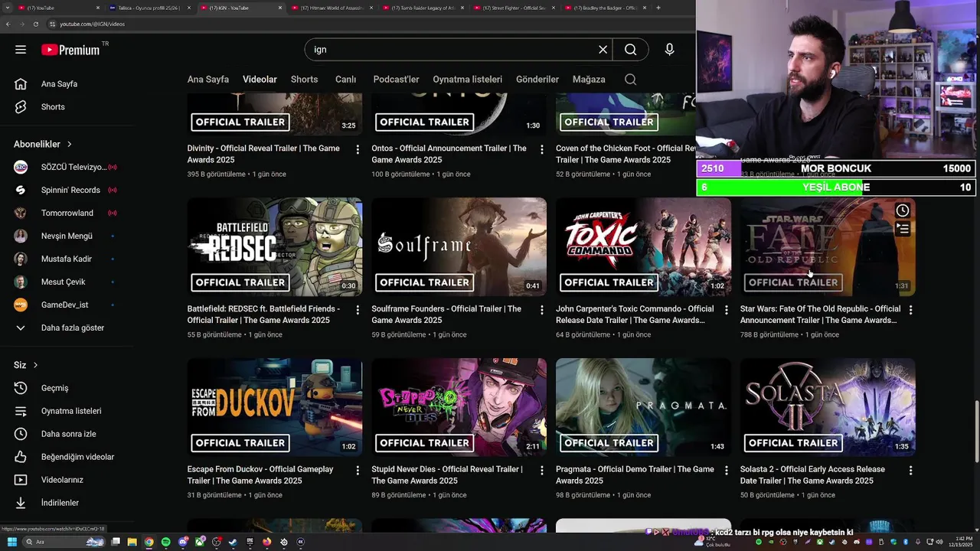Image resolution: width=980 pixels, height=551 pixels.
Task: Expand the Siz section chevron
Action: pos(35,365)
